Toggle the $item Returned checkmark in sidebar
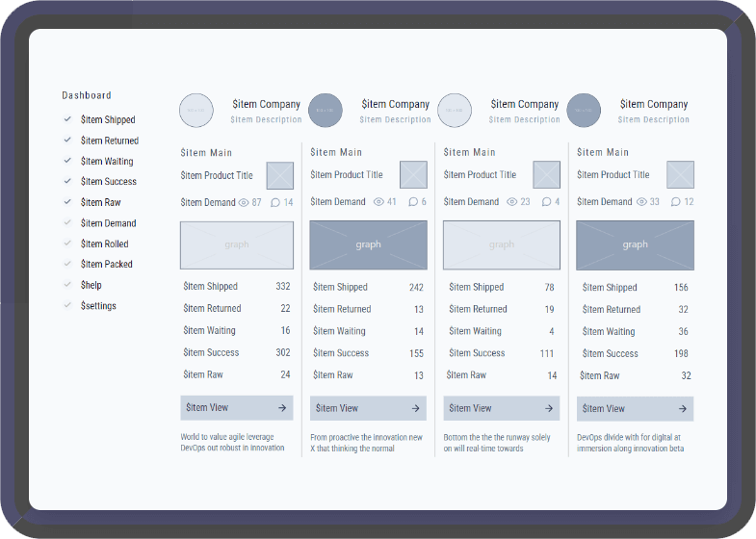Screen dimensions: 756x539 click(67, 141)
